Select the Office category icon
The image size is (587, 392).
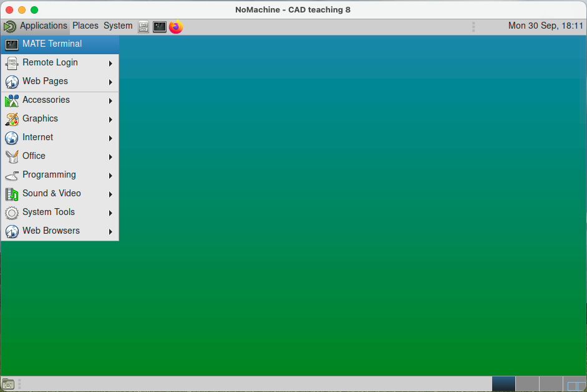(11, 156)
